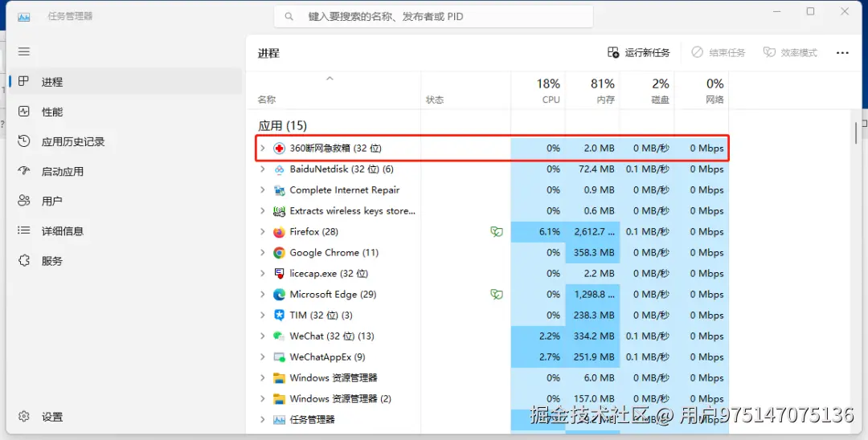
Task: Click the 结束任务 button
Action: (719, 52)
